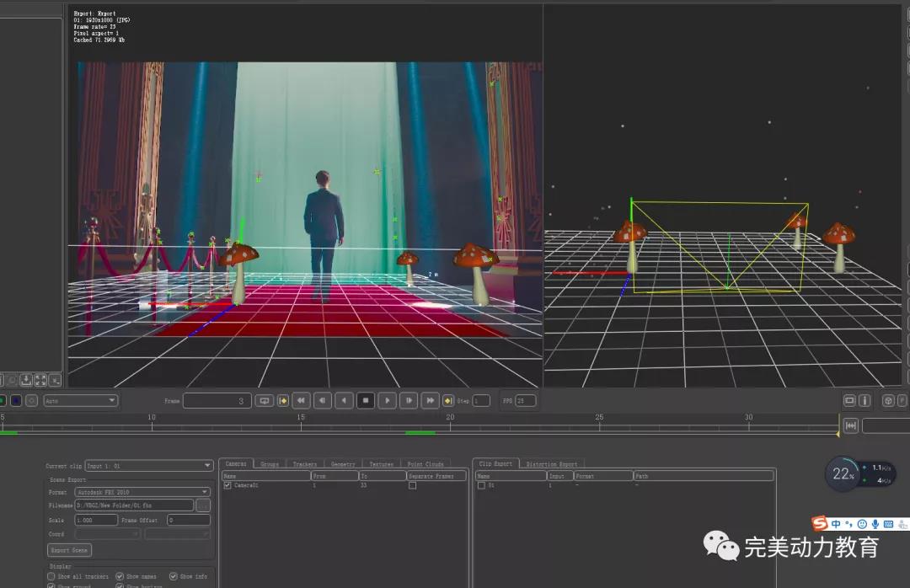This screenshot has height=588, width=910.
Task: Click the Scale input field
Action: click(96, 521)
